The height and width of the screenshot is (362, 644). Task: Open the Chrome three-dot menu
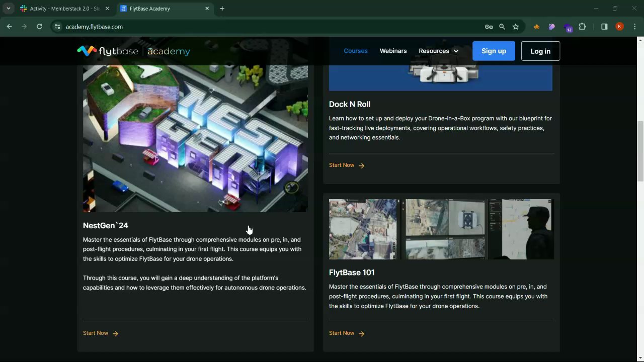634,27
